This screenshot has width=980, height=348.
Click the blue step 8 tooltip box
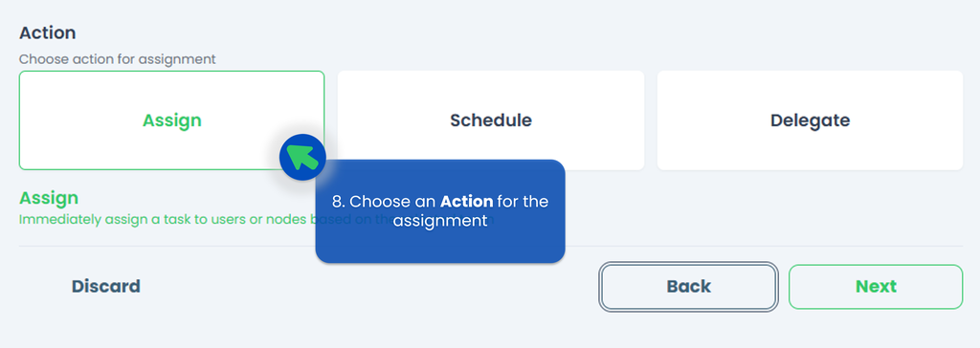pos(440,211)
